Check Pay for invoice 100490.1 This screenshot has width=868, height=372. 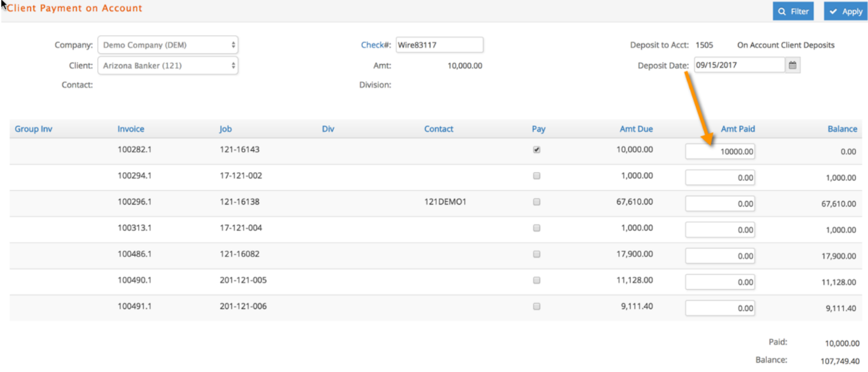tap(536, 280)
